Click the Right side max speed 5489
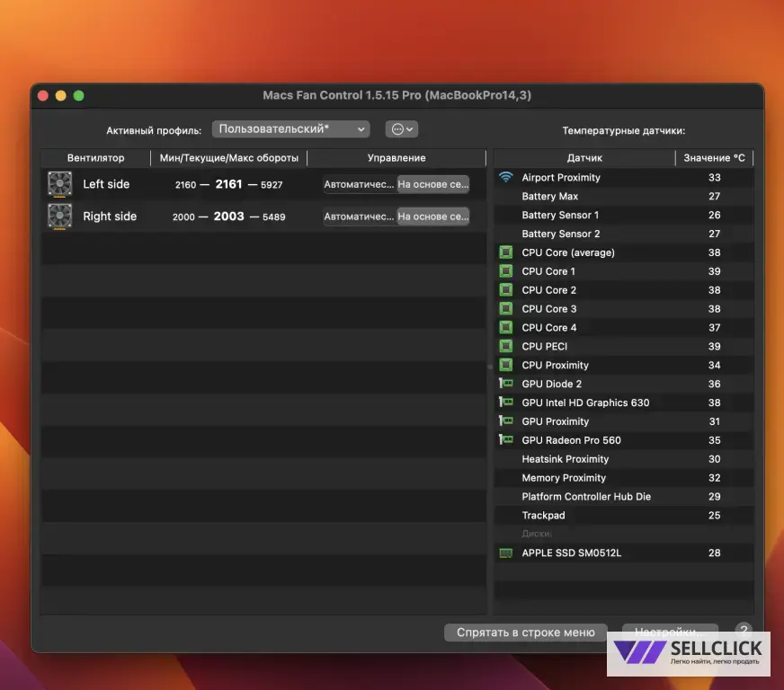Screen dimensions: 784x690 (x=274, y=217)
